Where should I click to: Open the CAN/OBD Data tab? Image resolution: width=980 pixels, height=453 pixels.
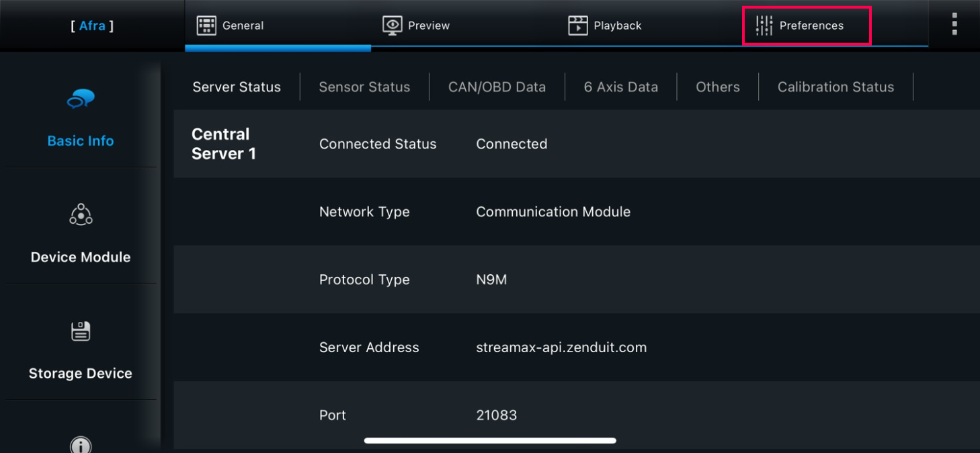pos(497,87)
